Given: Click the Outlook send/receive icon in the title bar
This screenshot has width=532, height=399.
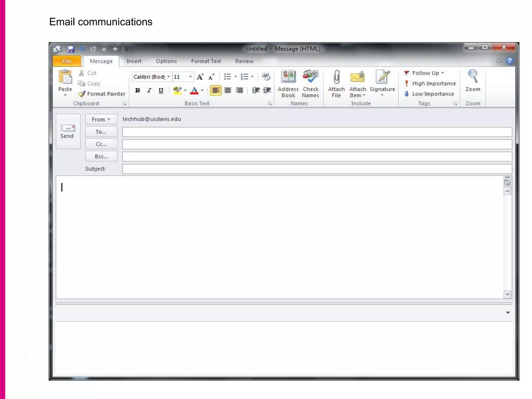Looking at the screenshot, I should (57, 49).
